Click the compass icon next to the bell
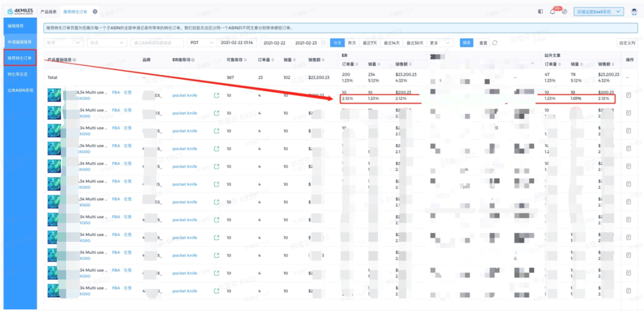Screen dimensions: 644x311 point(564,11)
